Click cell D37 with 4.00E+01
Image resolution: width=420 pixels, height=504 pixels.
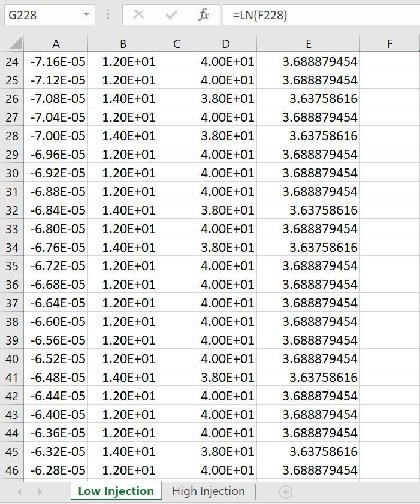point(226,303)
